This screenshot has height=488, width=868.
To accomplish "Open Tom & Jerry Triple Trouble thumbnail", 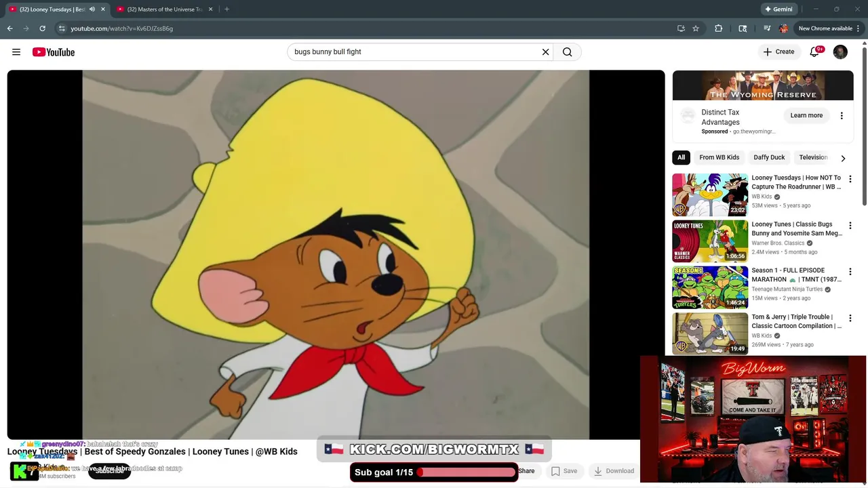I will pyautogui.click(x=710, y=333).
